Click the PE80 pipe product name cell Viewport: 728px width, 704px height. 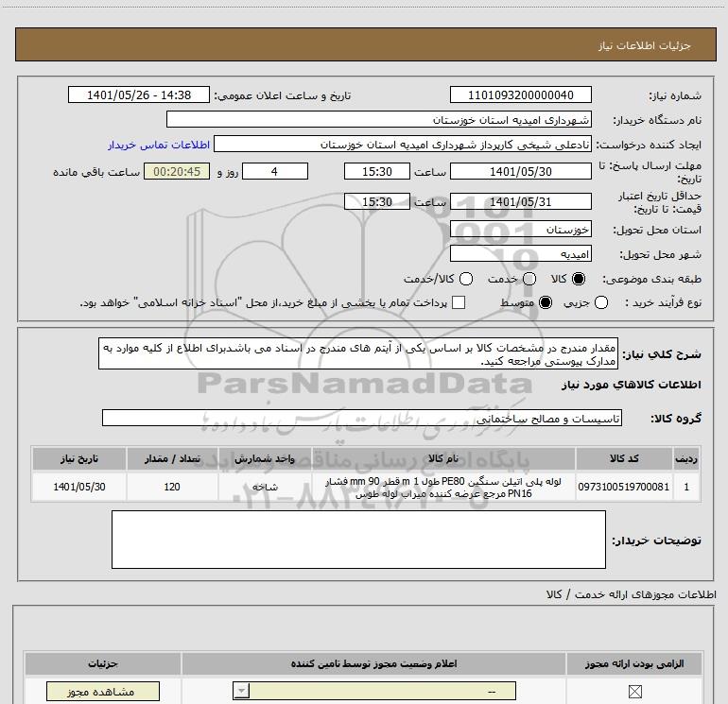(x=442, y=487)
